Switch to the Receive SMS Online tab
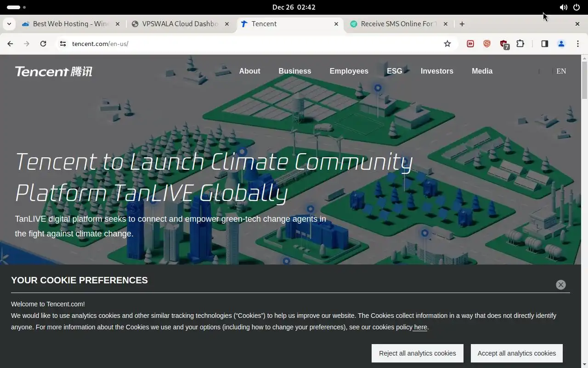This screenshot has width=588, height=368. 399,24
